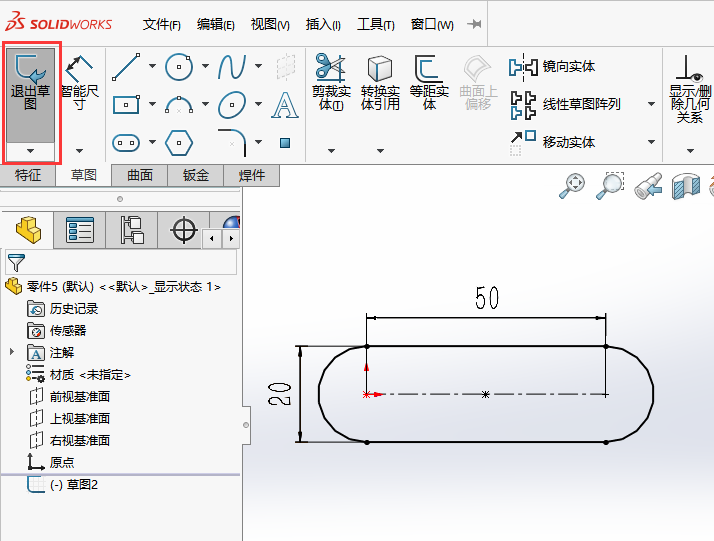Select the Polygon (hexagon) tool
The image size is (714, 541).
178,143
